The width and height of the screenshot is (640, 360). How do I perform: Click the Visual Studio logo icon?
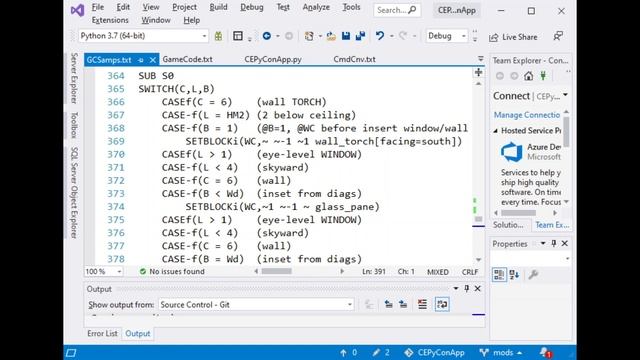pyautogui.click(x=77, y=10)
